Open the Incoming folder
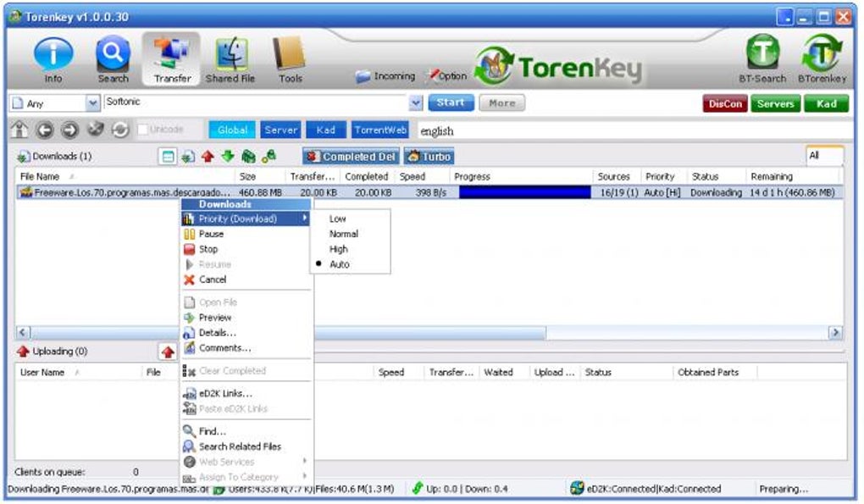 (385, 76)
